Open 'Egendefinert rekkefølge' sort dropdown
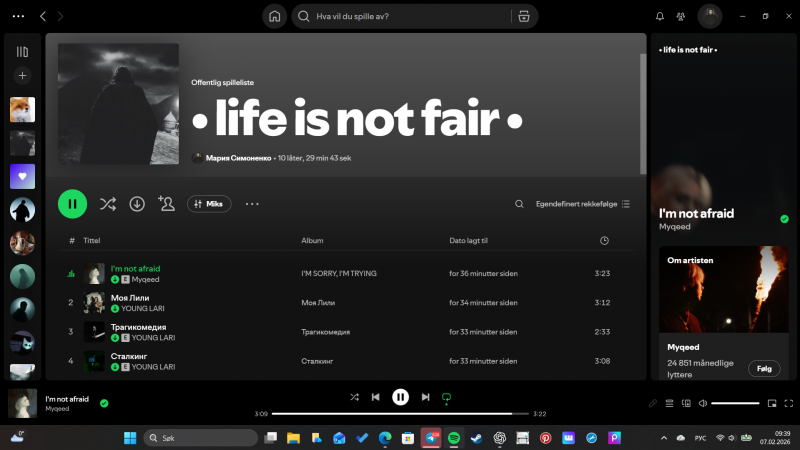800x450 pixels. (x=583, y=204)
